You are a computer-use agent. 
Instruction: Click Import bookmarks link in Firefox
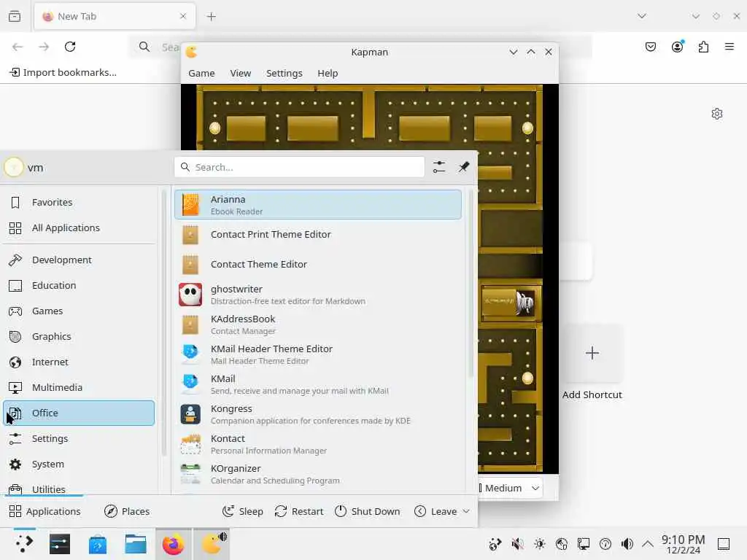tap(63, 72)
